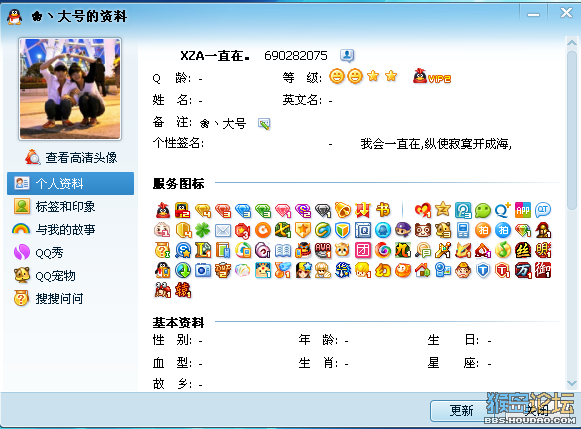This screenshot has width=581, height=429.
Task: Click the AVA game icon
Action: (323, 250)
